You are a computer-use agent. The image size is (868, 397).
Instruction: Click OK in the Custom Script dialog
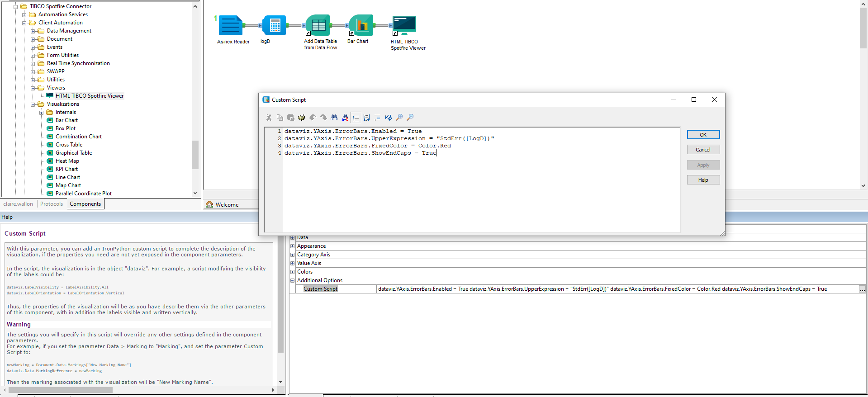(x=703, y=135)
